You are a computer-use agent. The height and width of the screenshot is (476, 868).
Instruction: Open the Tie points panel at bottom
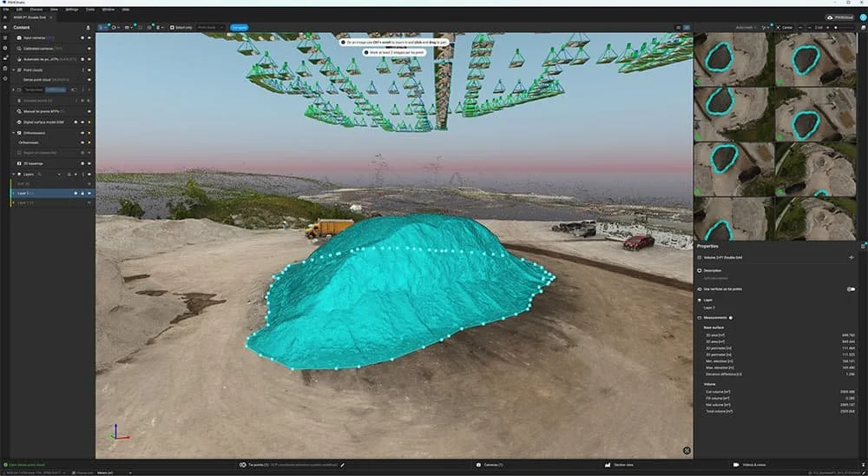(x=255, y=465)
